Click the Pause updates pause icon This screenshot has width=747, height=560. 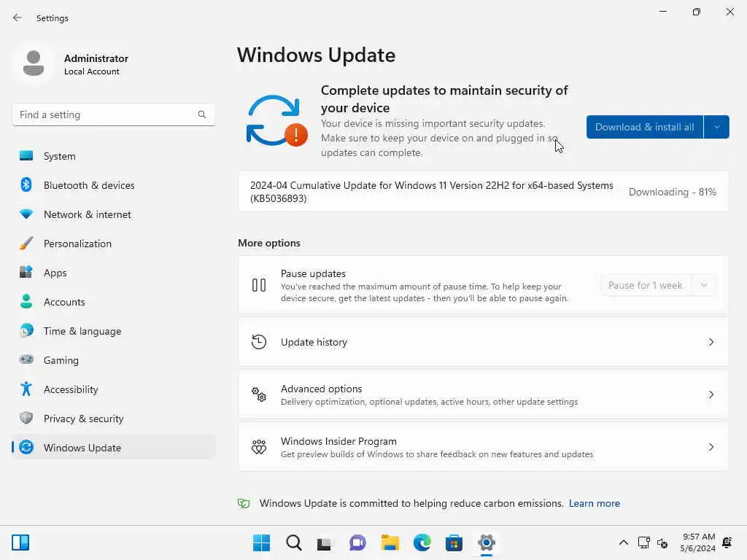(x=259, y=285)
